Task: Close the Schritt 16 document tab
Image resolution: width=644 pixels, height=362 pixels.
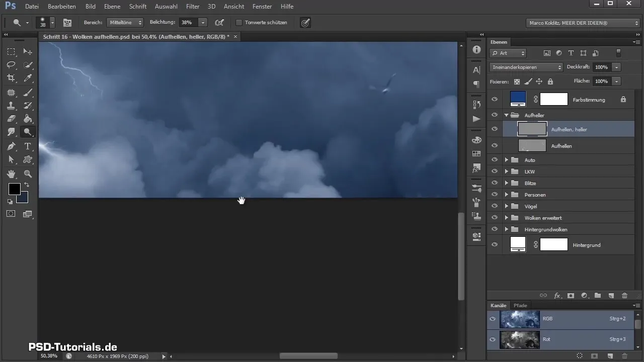Action: [x=235, y=37]
